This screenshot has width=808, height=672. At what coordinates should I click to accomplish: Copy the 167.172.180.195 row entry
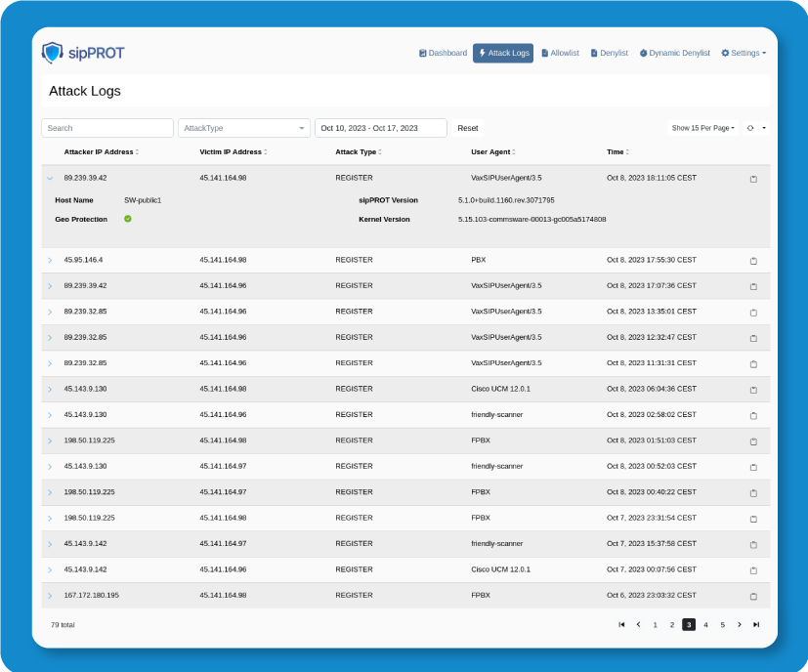coord(753,596)
